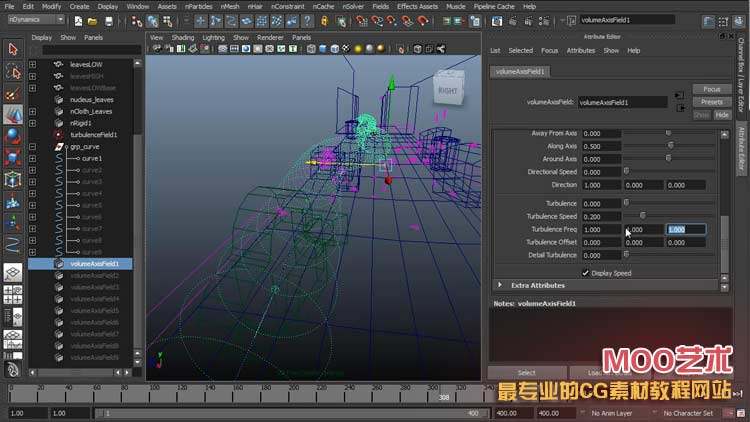Open the nDynamics menu set dropdown
This screenshot has height=422, width=750.
(35, 20)
